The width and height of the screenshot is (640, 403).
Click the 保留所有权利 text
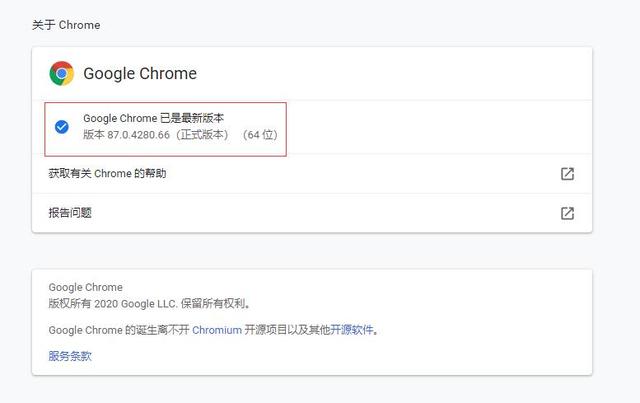click(211, 304)
